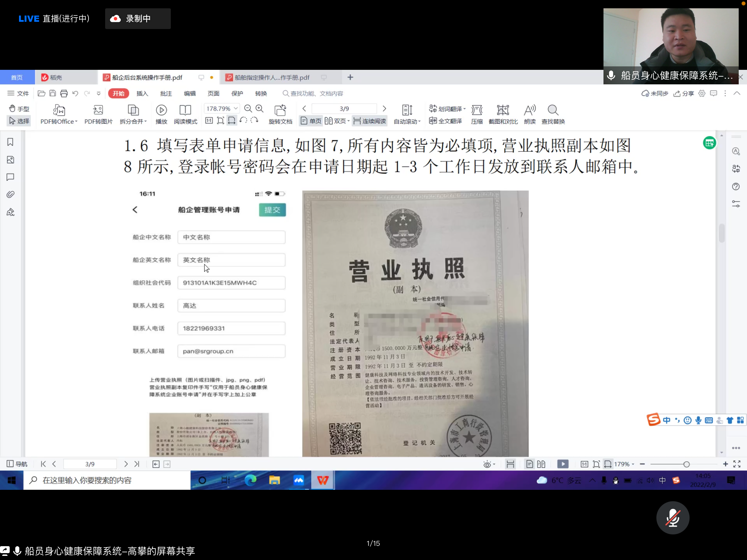Click the 分享 share button
The image size is (747, 560).
684,93
